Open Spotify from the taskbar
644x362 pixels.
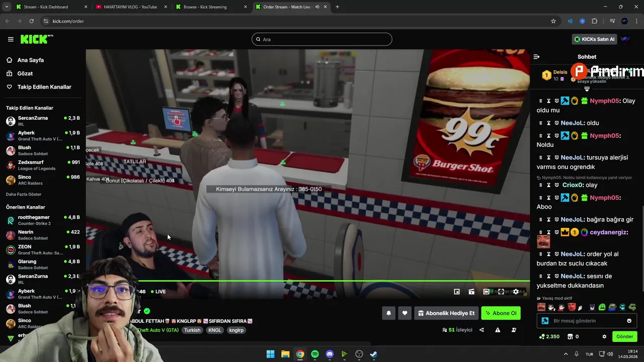tap(315, 354)
